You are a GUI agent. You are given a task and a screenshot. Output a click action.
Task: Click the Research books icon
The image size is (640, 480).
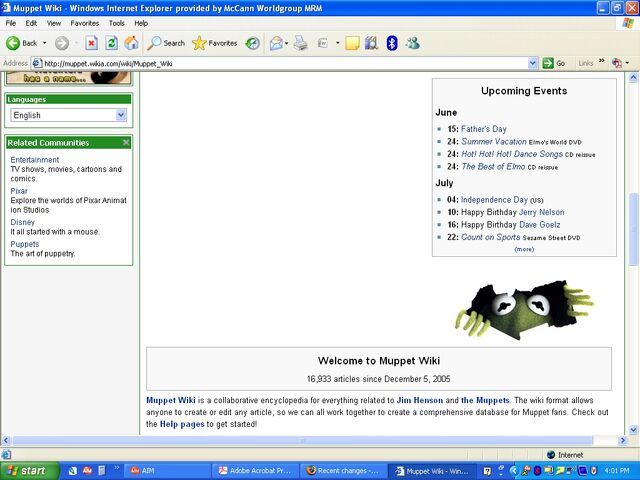(371, 43)
